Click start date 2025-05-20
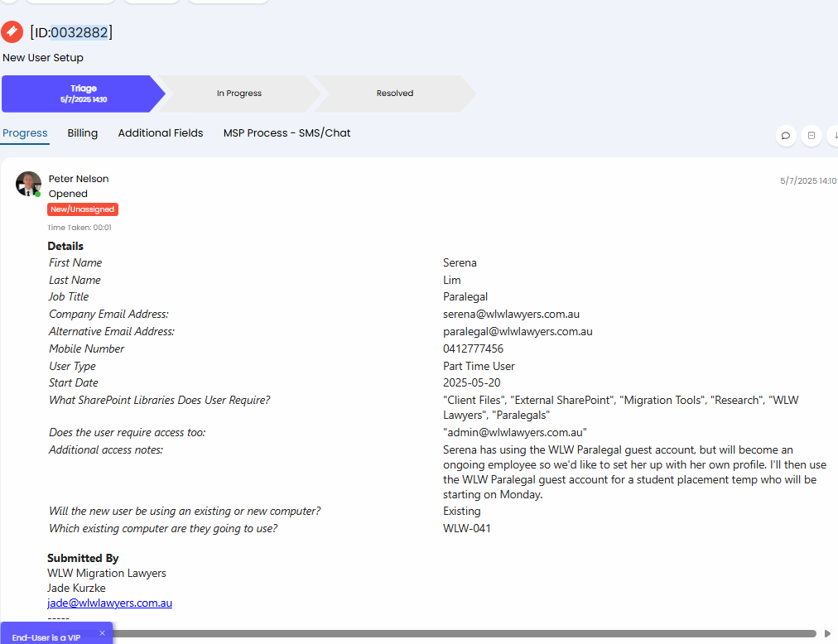Screen dimensions: 838x644 (x=471, y=382)
